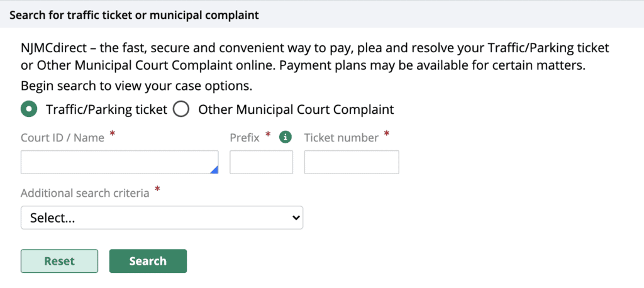Open the Additional search criteria dropdown

162,218
